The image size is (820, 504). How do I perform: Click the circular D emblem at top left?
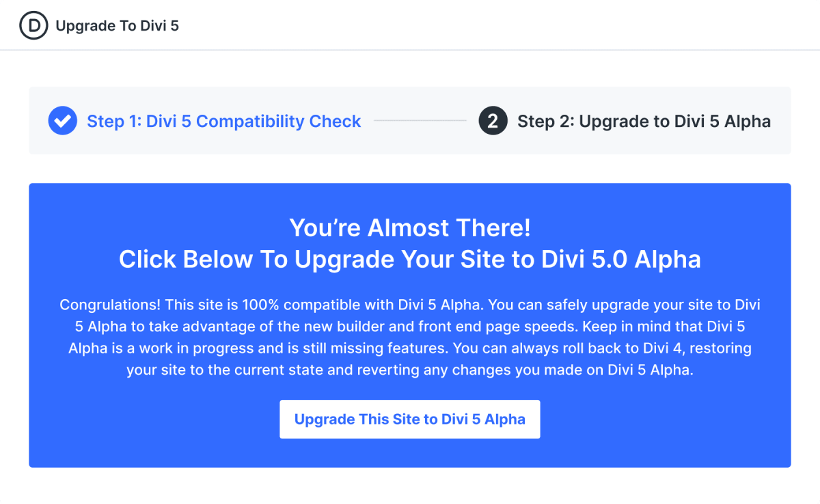33,25
